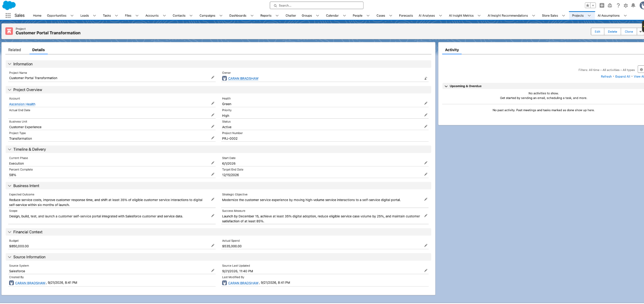The image size is (644, 304).
Task: Open the Setup gear menu
Action: click(626, 5)
